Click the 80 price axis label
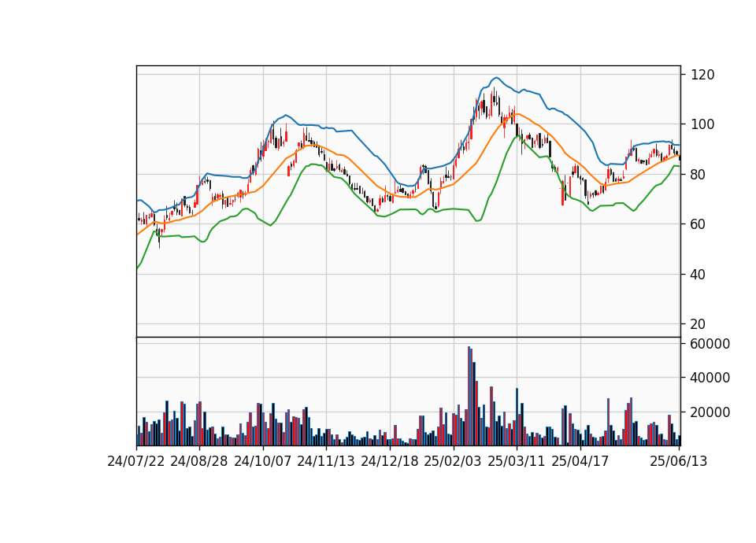 (699, 175)
